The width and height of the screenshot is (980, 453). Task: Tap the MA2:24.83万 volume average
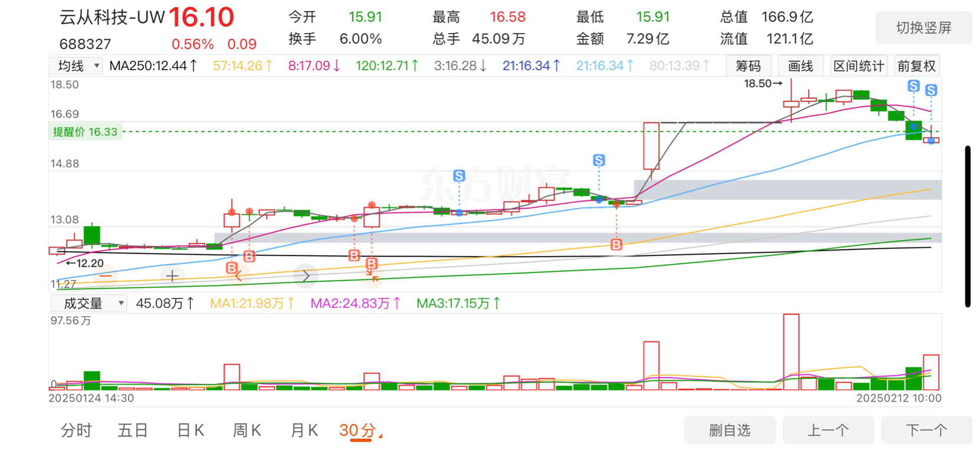tap(356, 303)
